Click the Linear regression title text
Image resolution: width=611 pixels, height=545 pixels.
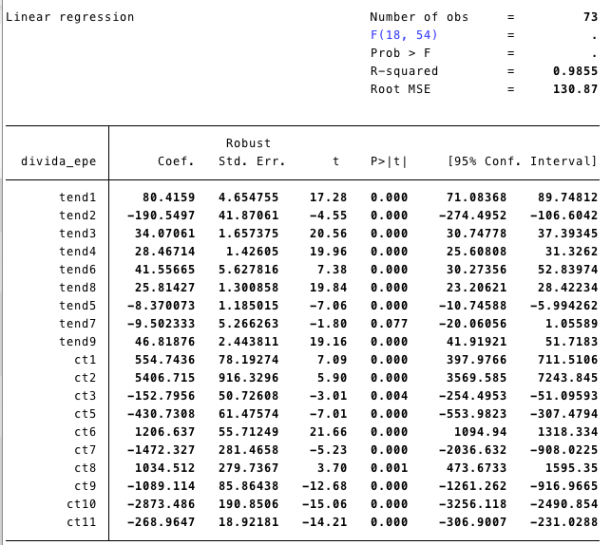click(70, 17)
